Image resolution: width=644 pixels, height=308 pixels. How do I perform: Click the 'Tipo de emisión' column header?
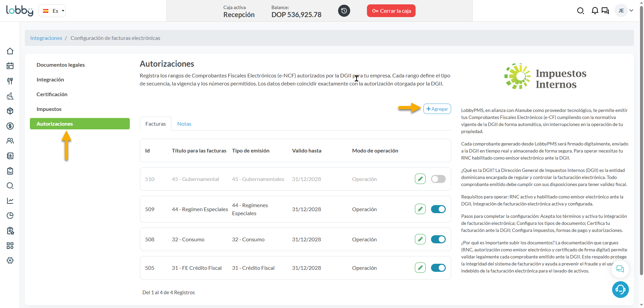coord(251,150)
